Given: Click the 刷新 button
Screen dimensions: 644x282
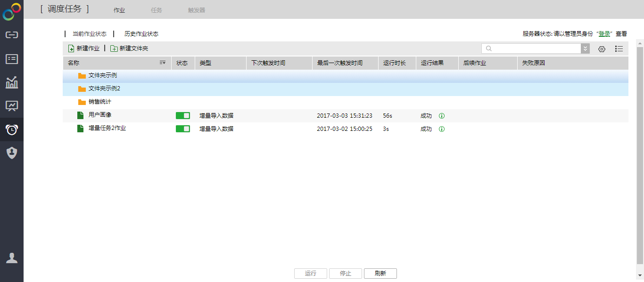Looking at the screenshot, I should click(380, 274).
